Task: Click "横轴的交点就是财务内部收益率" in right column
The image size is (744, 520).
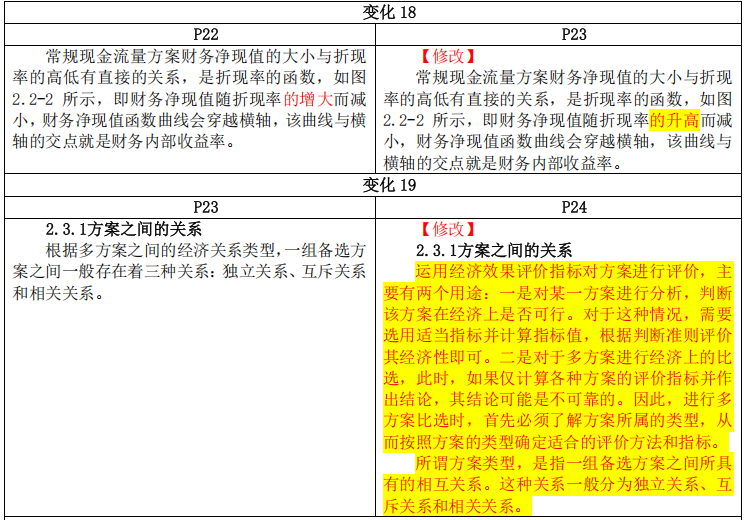Action: point(500,163)
